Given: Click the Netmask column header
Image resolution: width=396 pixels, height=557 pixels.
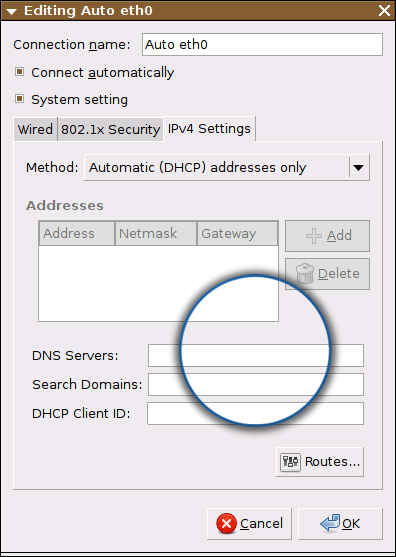Looking at the screenshot, I should pyautogui.click(x=156, y=233).
